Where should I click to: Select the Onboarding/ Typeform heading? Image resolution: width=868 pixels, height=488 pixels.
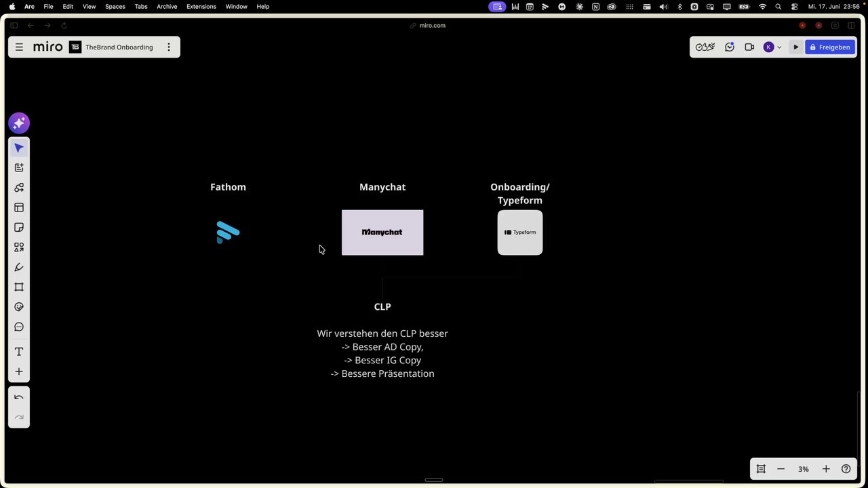[520, 194]
